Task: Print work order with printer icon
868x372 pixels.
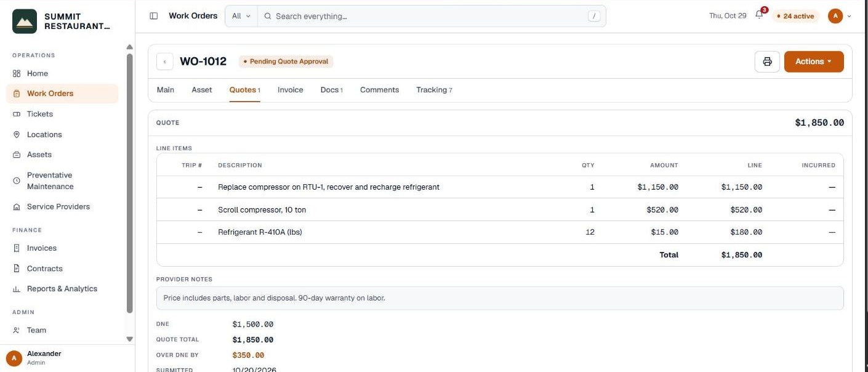Action: tap(767, 62)
